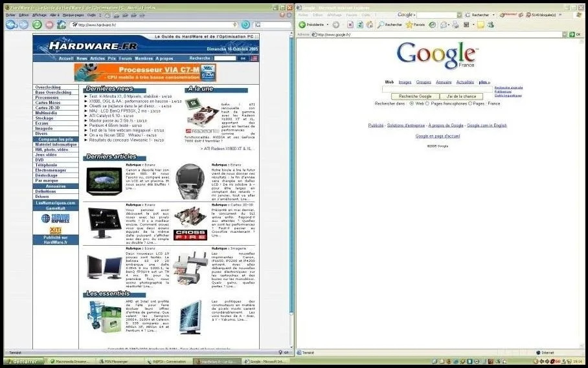588x368 pixels.
Task: Click the démarrer Start button
Action: tap(24, 362)
